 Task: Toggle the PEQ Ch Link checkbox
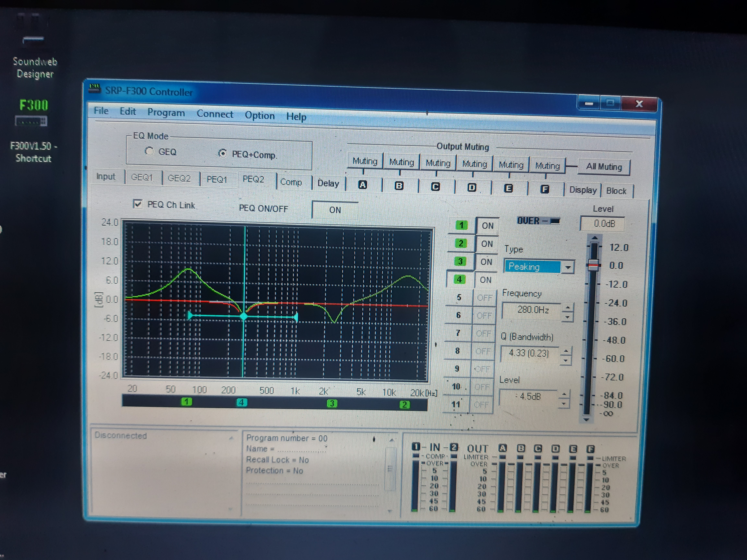[x=137, y=204]
